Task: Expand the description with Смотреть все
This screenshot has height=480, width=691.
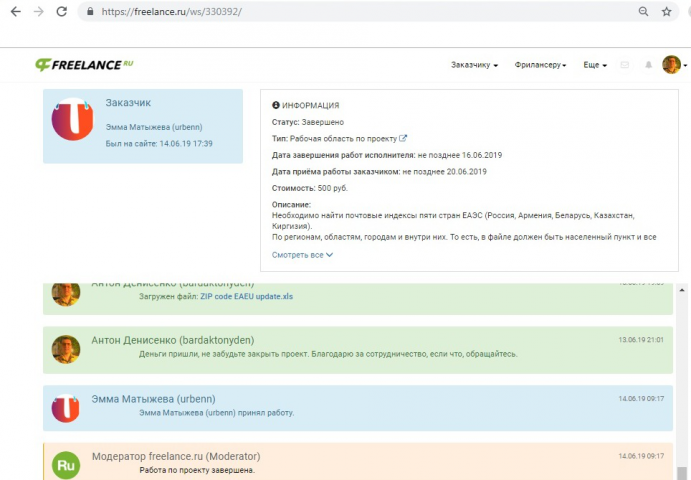Action: coord(302,255)
